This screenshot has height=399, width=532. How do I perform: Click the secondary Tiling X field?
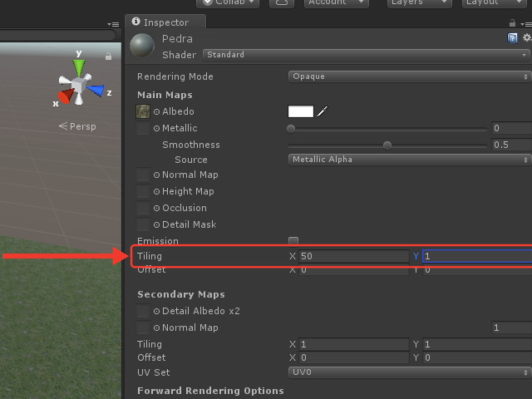[x=354, y=345]
